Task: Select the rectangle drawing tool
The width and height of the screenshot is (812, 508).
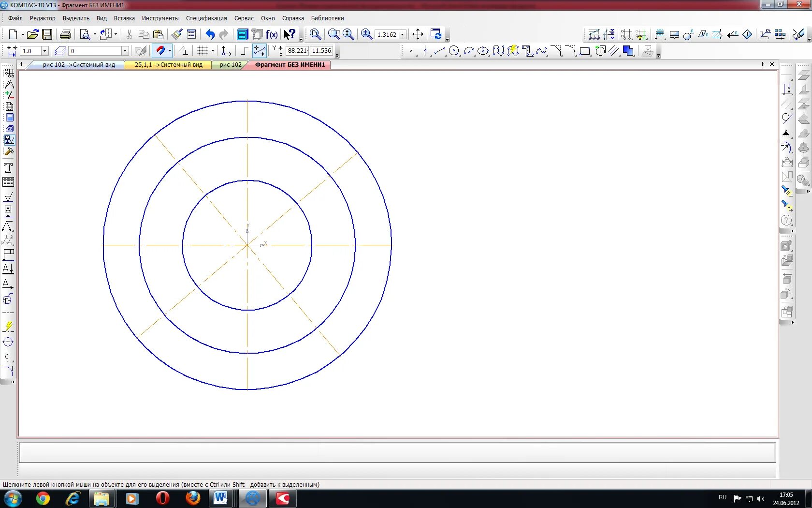Action: [585, 51]
